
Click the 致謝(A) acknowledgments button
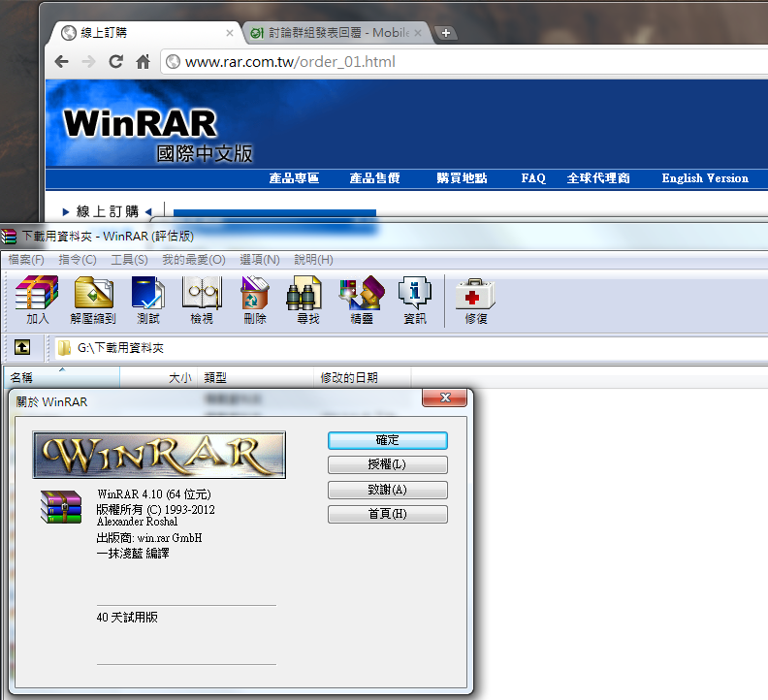tap(387, 490)
